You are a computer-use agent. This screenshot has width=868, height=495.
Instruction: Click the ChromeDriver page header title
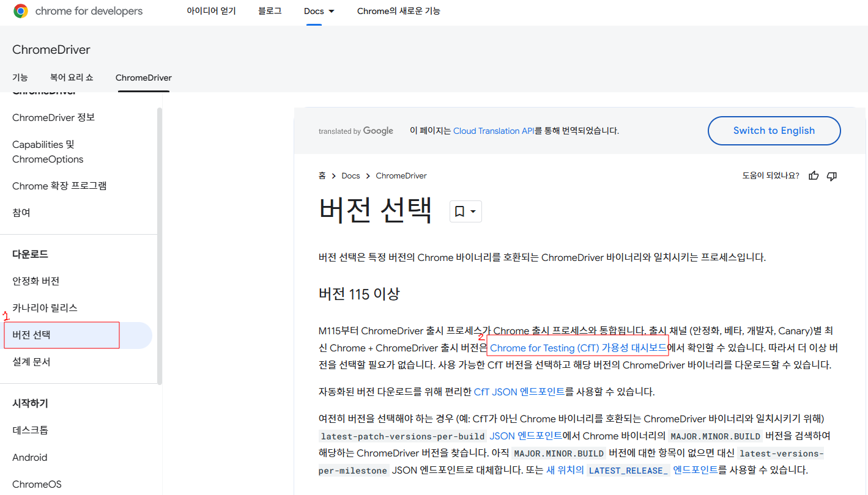51,50
